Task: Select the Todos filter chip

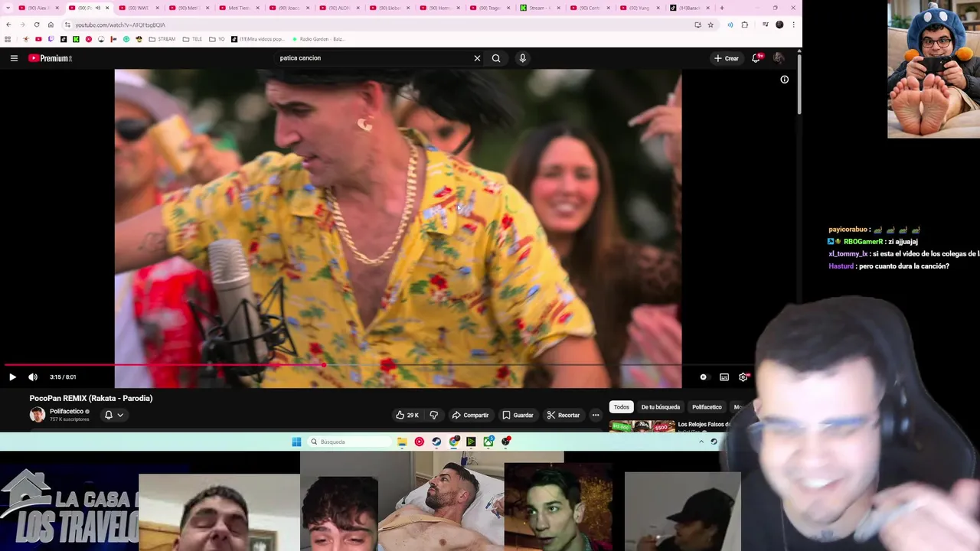Action: coord(622,407)
